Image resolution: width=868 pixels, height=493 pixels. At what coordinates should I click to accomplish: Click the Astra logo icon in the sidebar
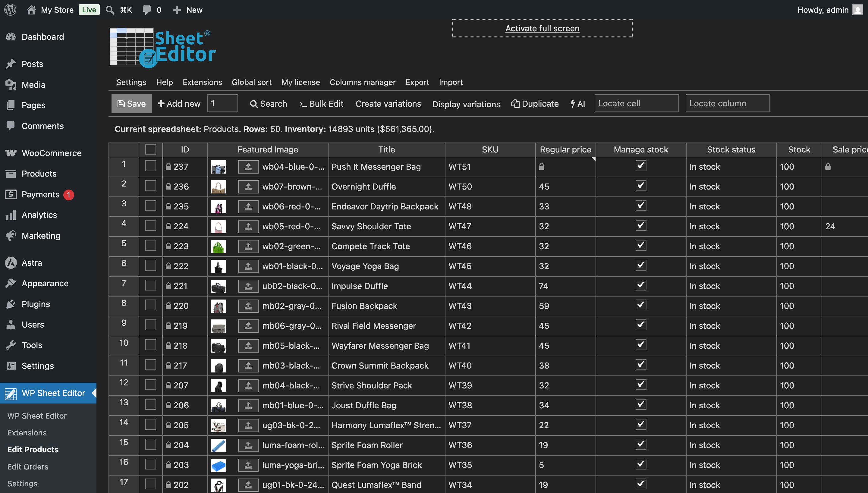pos(11,263)
